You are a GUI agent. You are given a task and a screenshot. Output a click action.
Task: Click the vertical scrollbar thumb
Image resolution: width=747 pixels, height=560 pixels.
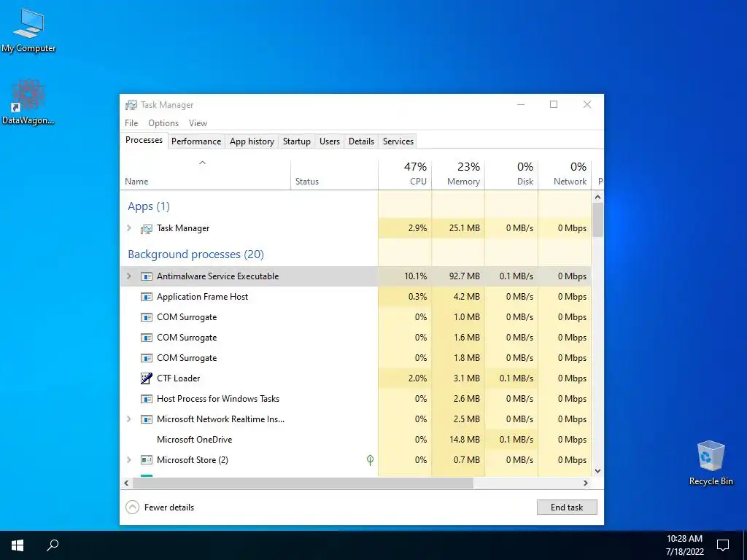[598, 219]
